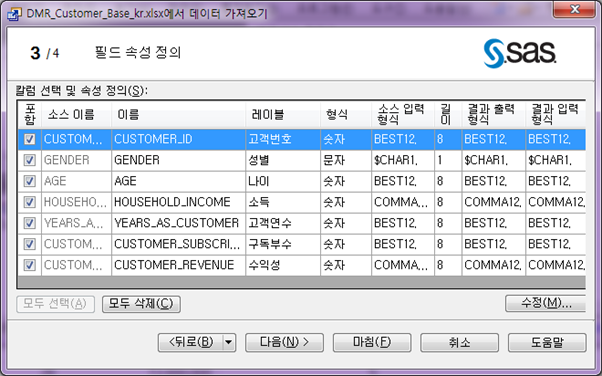Click the 레이블 column header
602x376 pixels.
(283, 114)
